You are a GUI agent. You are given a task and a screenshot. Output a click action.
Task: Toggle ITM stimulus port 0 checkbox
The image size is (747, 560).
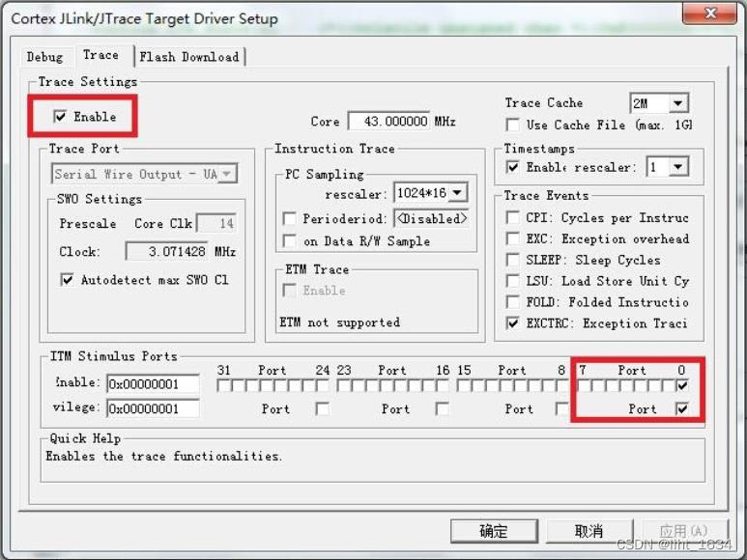click(682, 385)
